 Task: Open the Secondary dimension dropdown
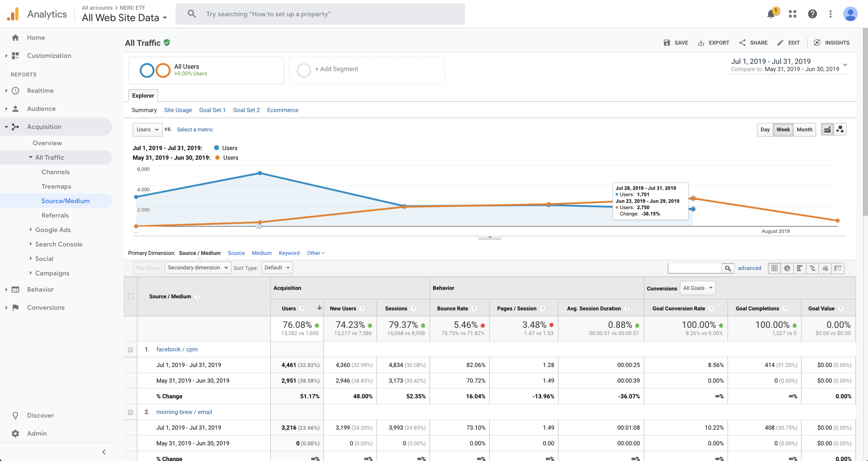tap(198, 267)
